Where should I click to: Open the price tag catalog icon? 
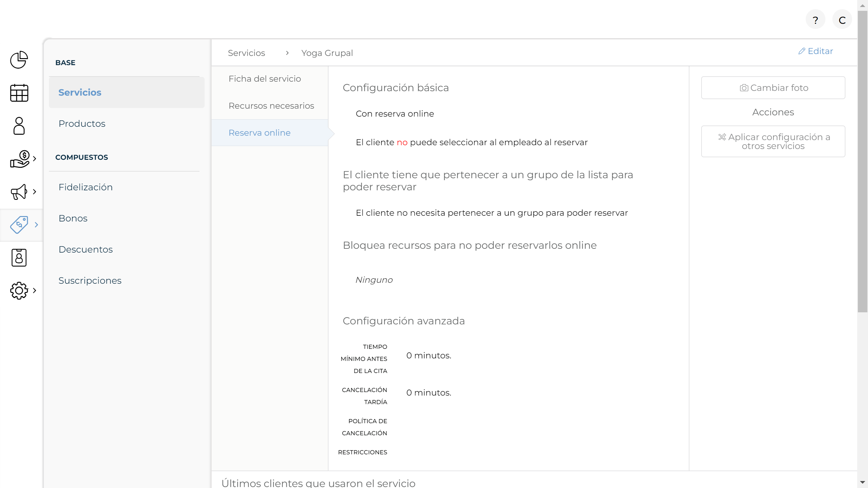[19, 225]
